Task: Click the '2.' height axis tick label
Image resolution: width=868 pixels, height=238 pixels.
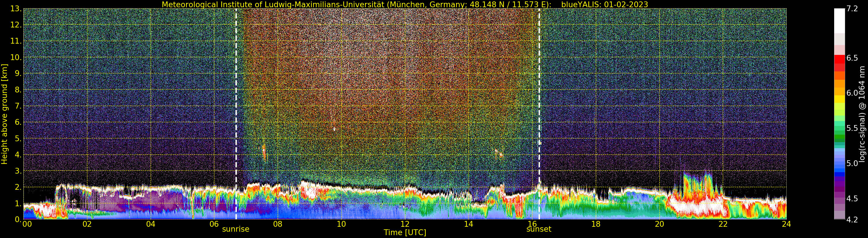Action: [18, 187]
